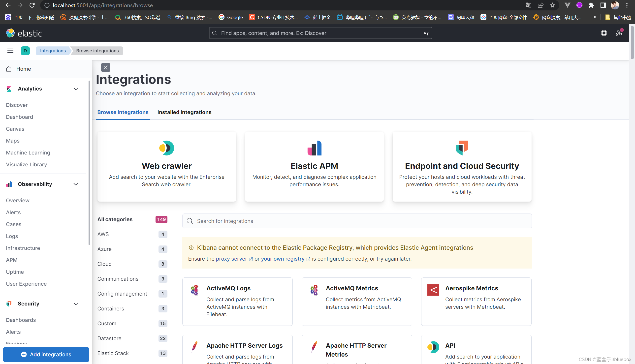
Task: Click global Find apps search bar
Action: point(320,33)
